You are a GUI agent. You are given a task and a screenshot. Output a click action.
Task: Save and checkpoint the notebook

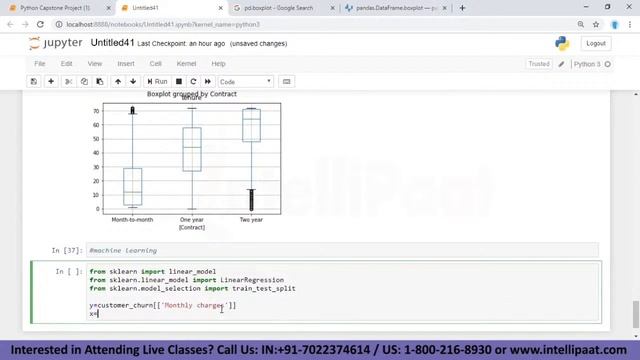[34, 82]
